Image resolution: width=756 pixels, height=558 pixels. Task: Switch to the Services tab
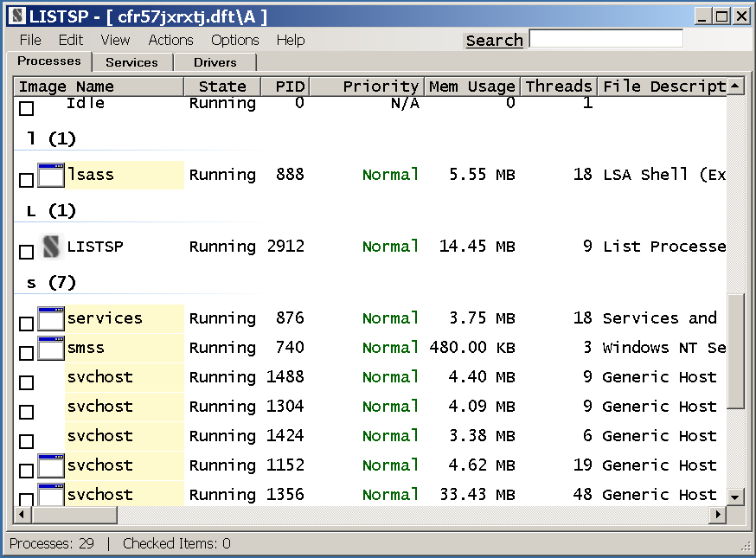tap(132, 62)
